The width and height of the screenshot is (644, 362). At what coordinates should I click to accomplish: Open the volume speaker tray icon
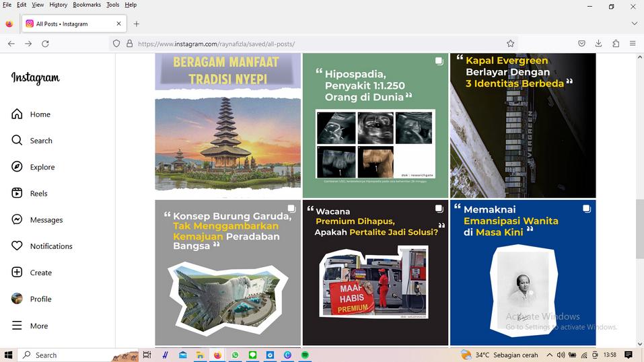561,355
